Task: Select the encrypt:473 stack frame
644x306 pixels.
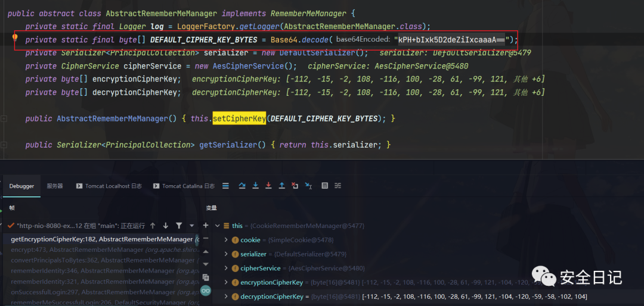Action: click(101, 250)
